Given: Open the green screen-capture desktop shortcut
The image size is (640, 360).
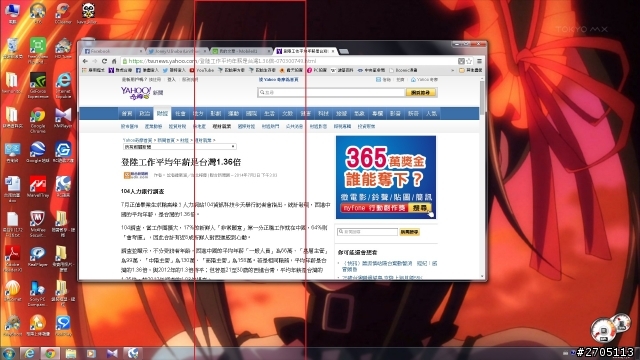Looking at the screenshot, I should (x=38, y=50).
